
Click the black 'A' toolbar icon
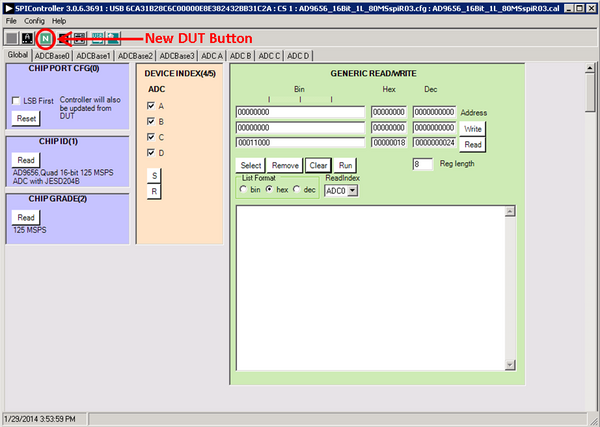coord(27,38)
